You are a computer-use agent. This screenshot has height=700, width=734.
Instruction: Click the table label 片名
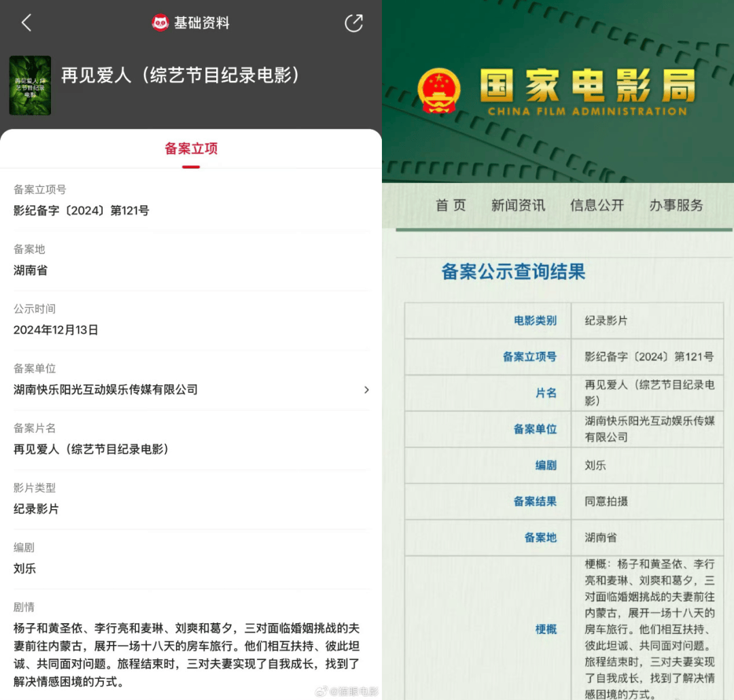(x=546, y=393)
